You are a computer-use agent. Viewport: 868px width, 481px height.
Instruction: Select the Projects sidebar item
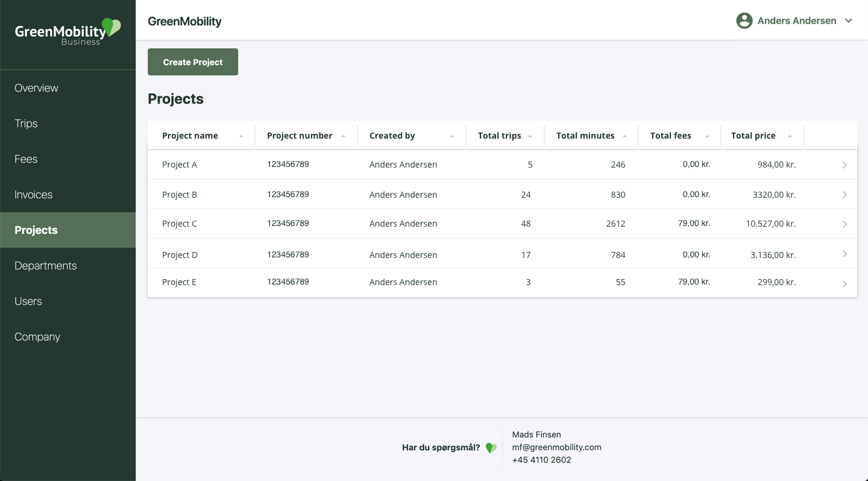(x=68, y=230)
